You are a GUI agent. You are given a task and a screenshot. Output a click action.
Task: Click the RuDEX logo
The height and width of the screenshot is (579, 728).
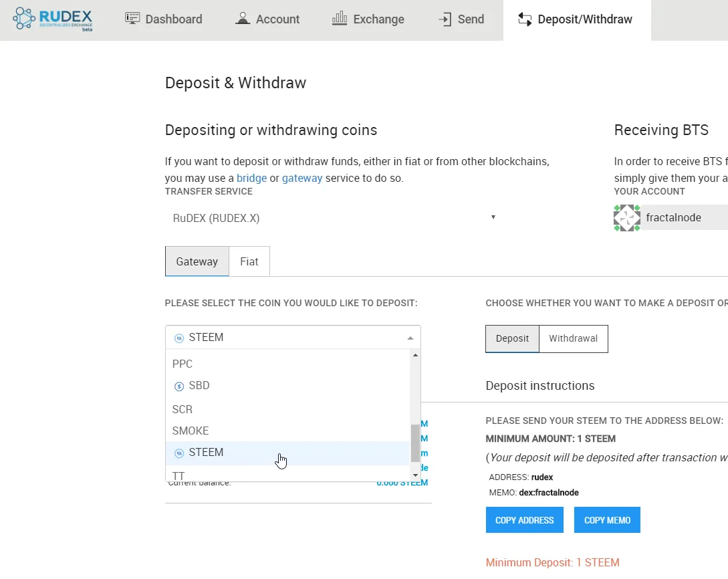pos(52,19)
